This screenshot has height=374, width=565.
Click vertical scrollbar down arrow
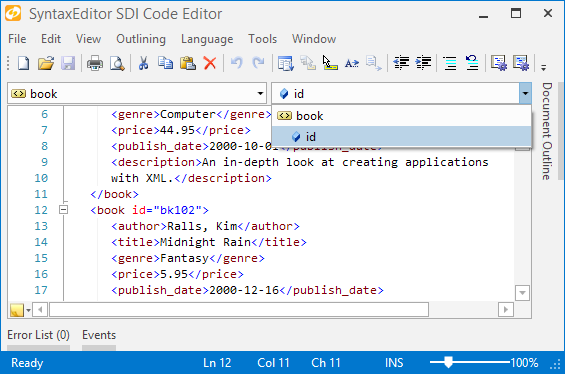click(x=522, y=293)
